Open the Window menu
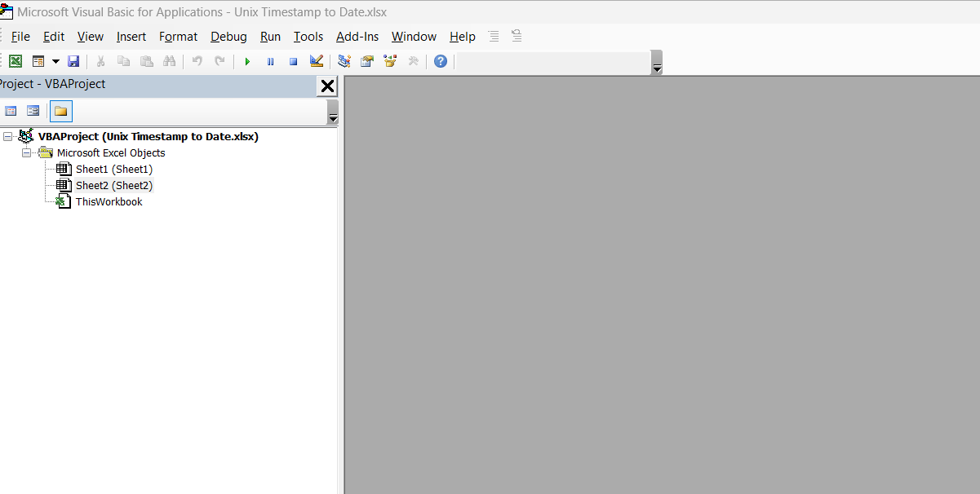 pyautogui.click(x=414, y=37)
